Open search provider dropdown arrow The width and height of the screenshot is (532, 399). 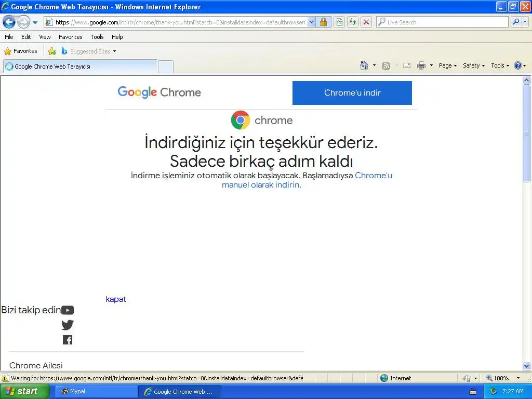point(525,22)
